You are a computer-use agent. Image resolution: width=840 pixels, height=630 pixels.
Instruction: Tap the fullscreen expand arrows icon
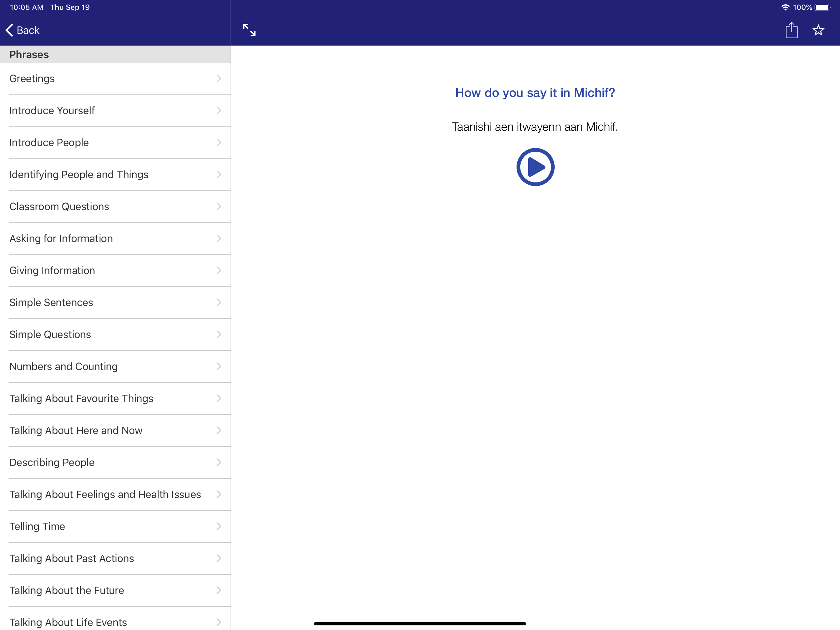pyautogui.click(x=249, y=30)
